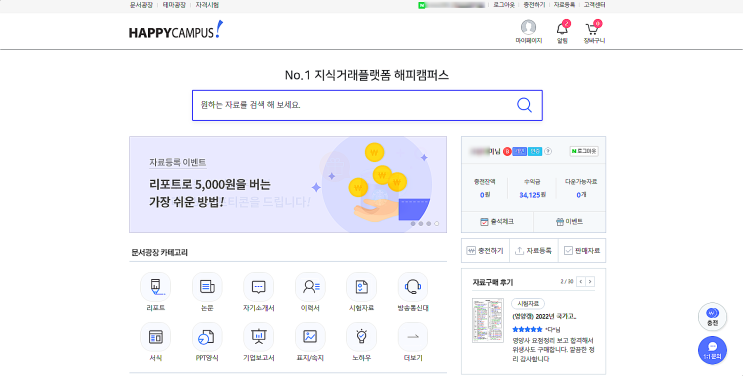The width and height of the screenshot is (743, 376).
Task: Click the floating 충전 coin button
Action: 712,317
